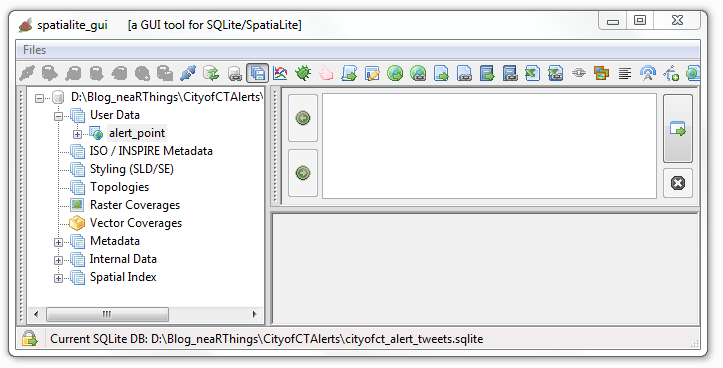Viewport: 723px width, 368px height.
Task: Click the globe with green arrow load shapefile icon
Action: coord(395,73)
